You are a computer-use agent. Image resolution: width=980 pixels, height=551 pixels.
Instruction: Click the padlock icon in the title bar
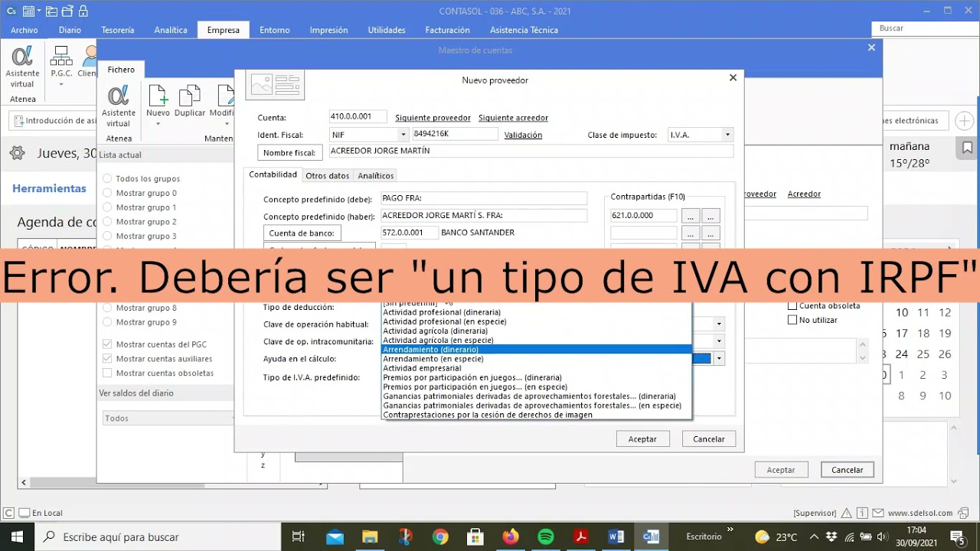83,11
